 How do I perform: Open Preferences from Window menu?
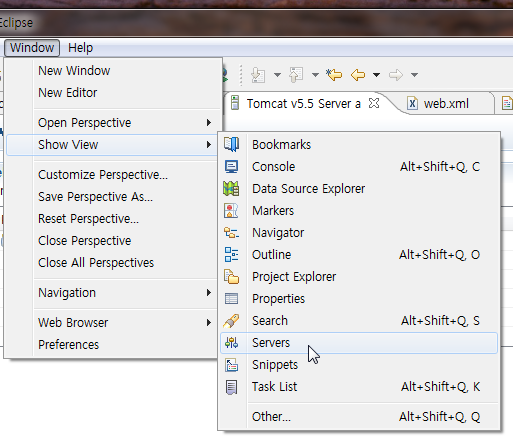[113, 345]
